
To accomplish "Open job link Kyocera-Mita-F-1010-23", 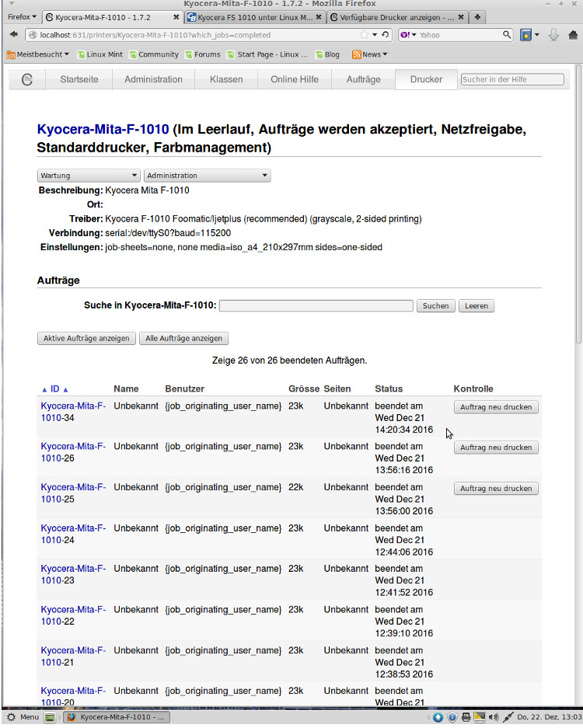I will pos(73,574).
